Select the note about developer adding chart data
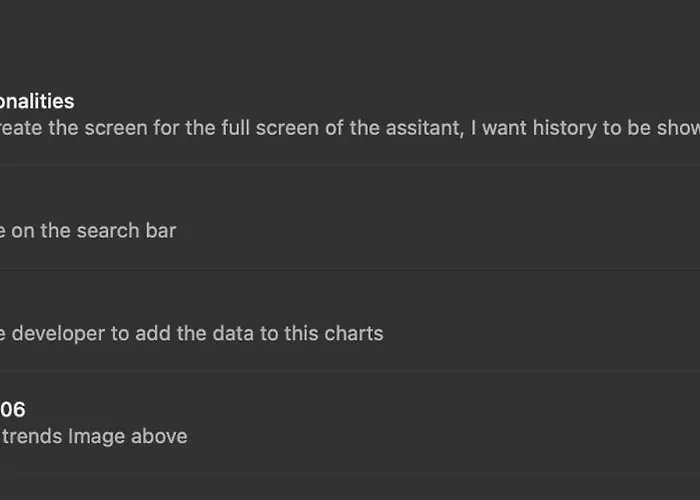 [x=350, y=320]
